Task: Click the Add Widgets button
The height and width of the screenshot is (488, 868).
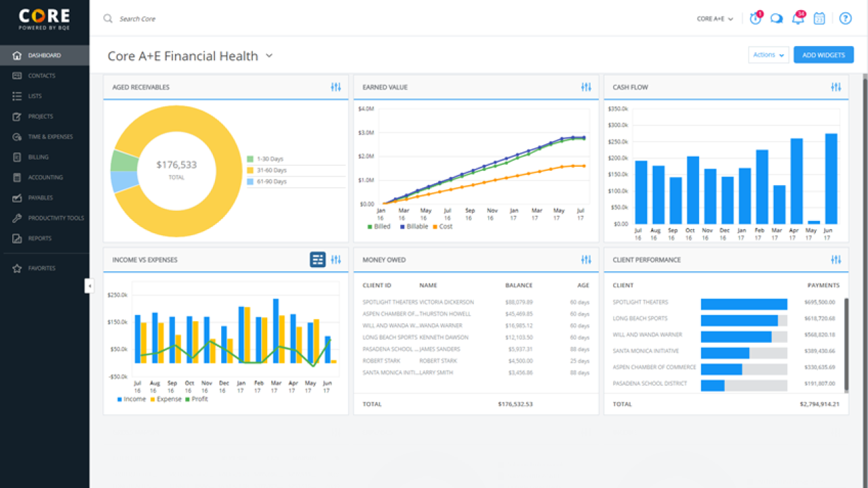Action: (x=823, y=55)
